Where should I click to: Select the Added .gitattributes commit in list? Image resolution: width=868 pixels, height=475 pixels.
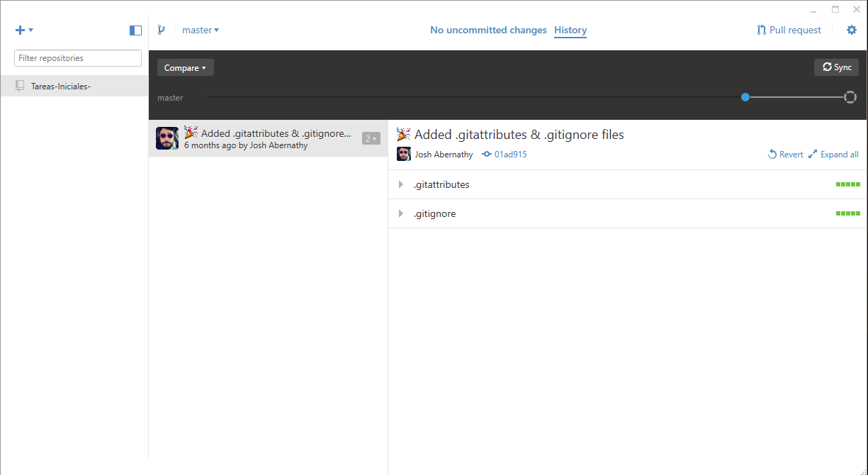click(268, 138)
